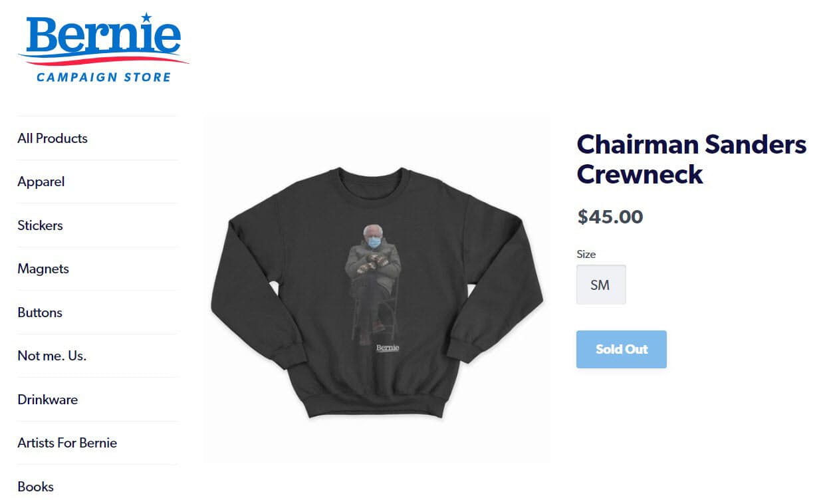
Task: Click the Sold Out button
Action: click(x=622, y=349)
